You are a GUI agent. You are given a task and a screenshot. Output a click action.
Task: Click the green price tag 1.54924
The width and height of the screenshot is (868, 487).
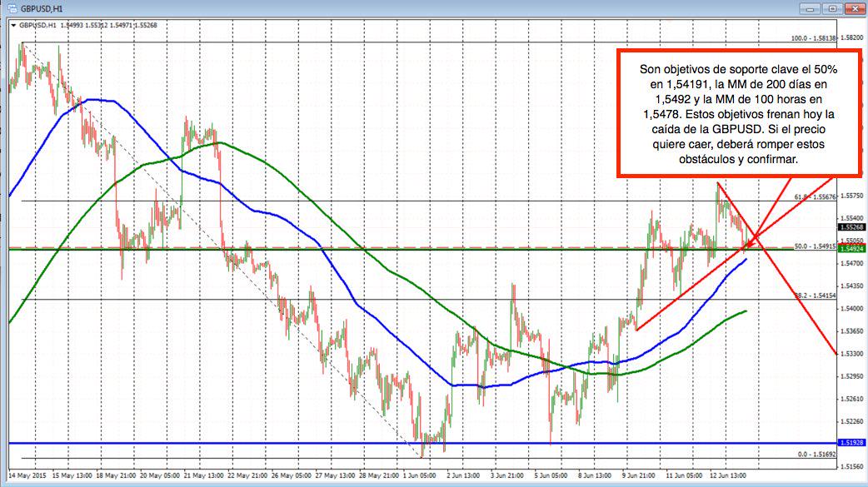click(852, 249)
